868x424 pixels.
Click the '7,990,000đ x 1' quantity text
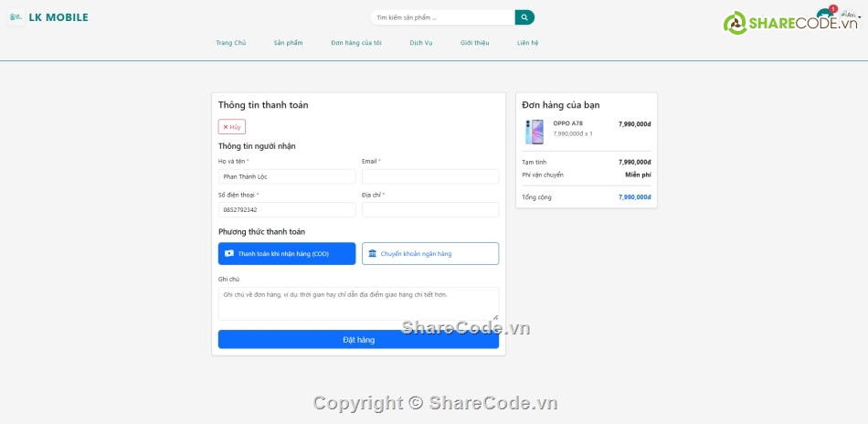pyautogui.click(x=573, y=133)
